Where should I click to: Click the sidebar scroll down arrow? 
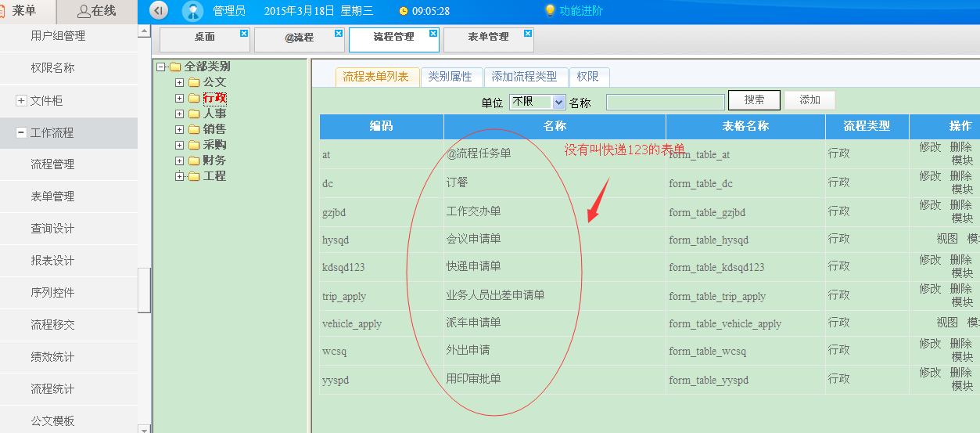click(144, 428)
